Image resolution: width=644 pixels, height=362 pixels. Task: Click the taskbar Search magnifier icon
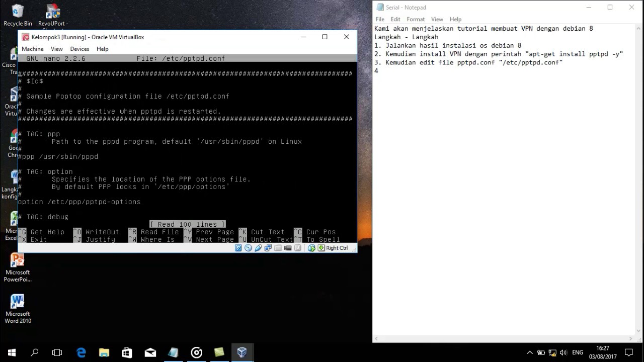click(35, 352)
